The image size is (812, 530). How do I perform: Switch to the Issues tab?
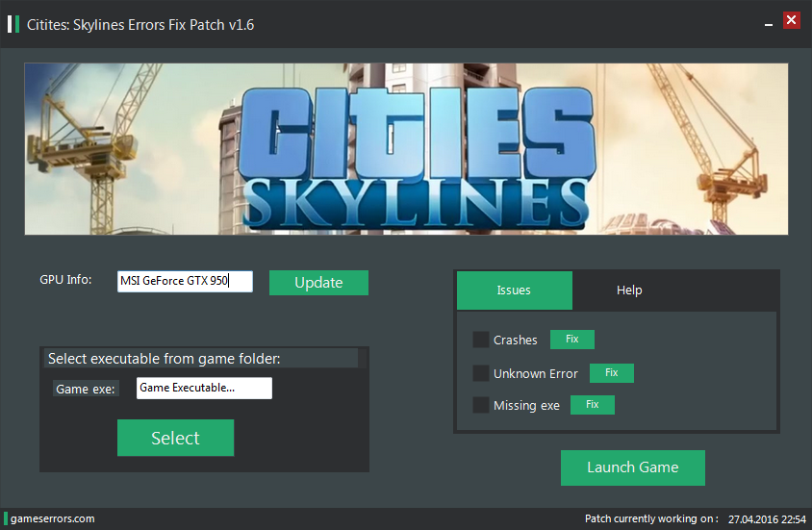tap(514, 290)
